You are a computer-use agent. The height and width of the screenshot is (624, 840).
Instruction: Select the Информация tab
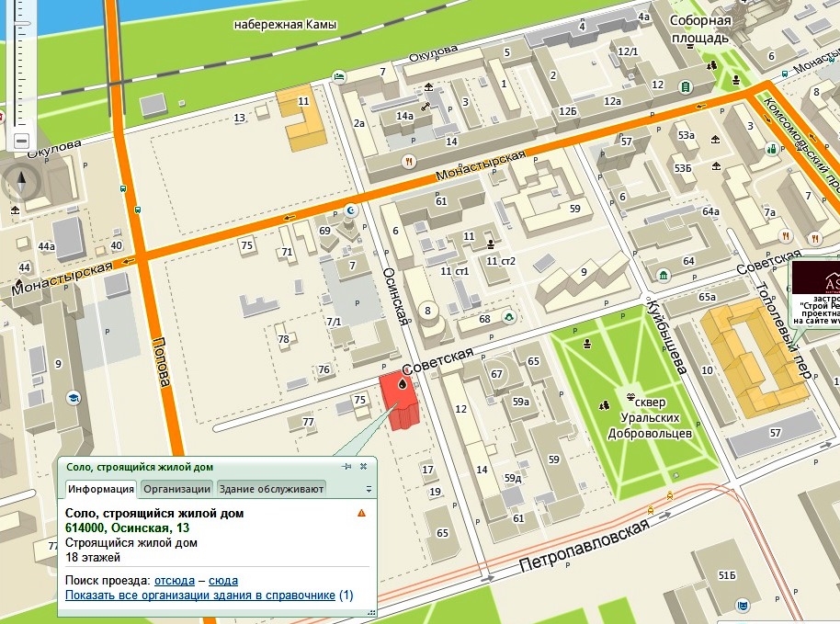point(101,489)
